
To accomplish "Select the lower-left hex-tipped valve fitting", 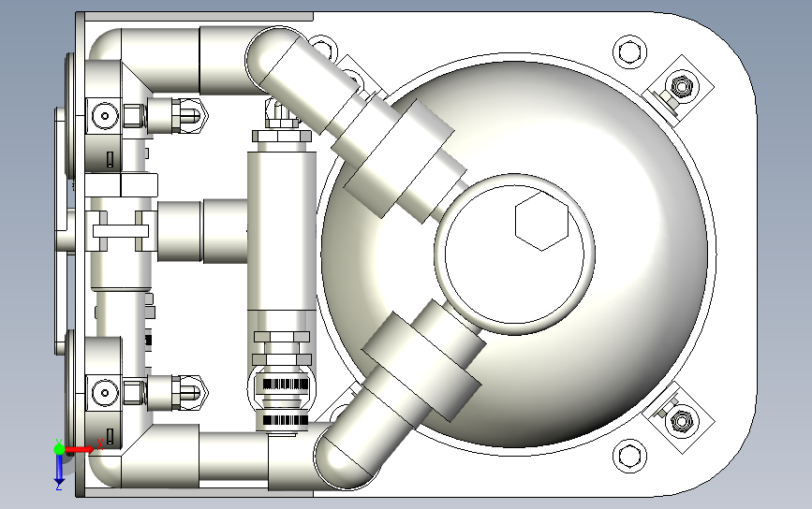I will [178, 393].
